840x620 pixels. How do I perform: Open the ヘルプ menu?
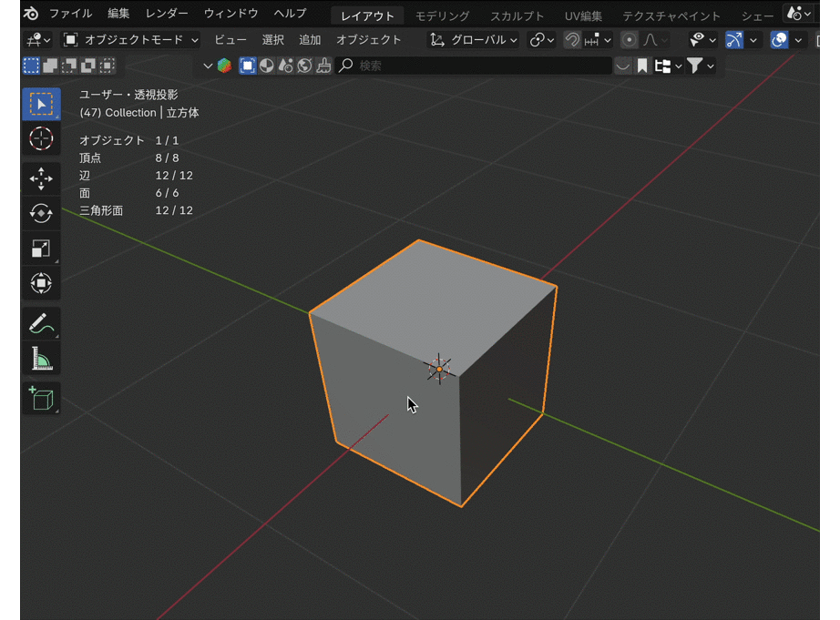tap(291, 14)
